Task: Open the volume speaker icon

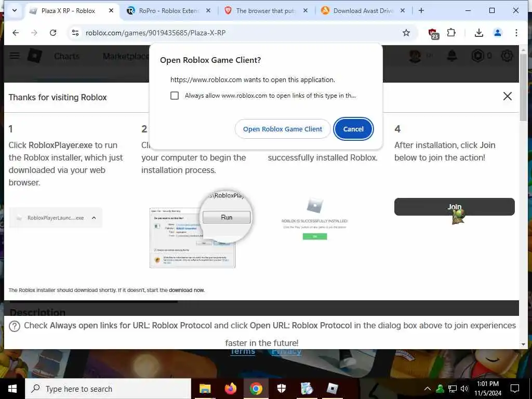Action: click(x=464, y=389)
